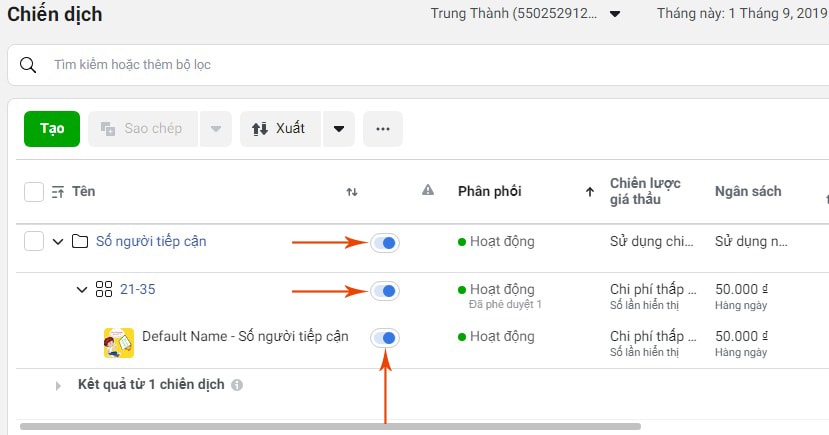The height and width of the screenshot is (435, 829).
Task: Open the 21-35 ad set link
Action: [x=137, y=289]
